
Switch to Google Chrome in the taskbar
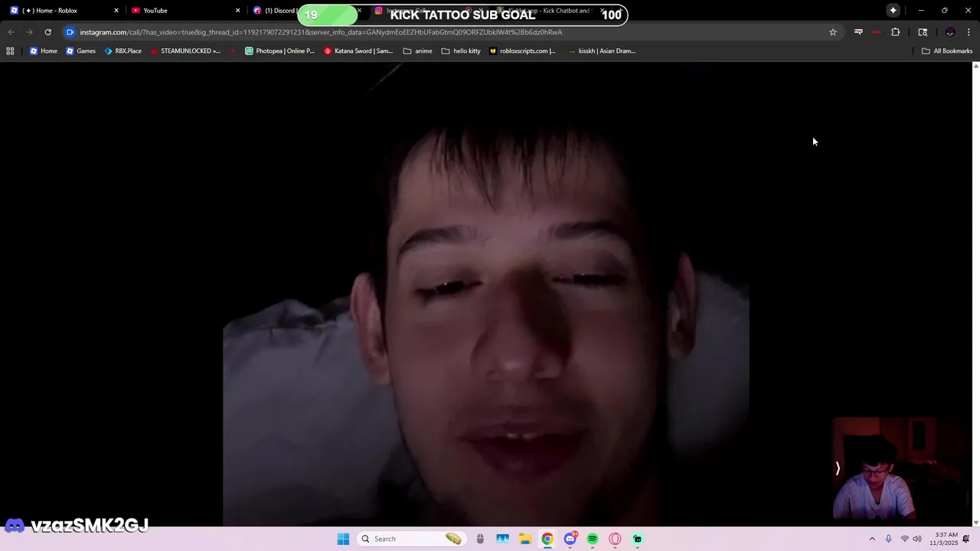[547, 539]
